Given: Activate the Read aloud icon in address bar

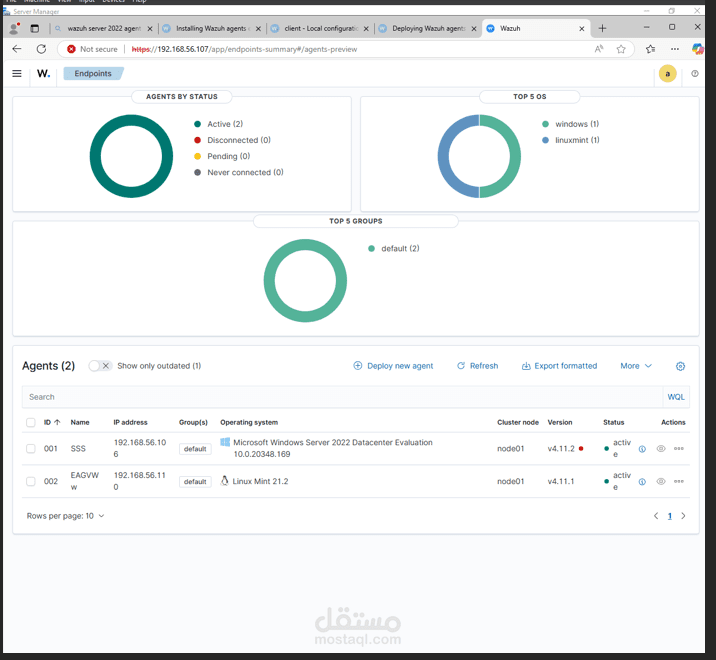Looking at the screenshot, I should (x=599, y=49).
